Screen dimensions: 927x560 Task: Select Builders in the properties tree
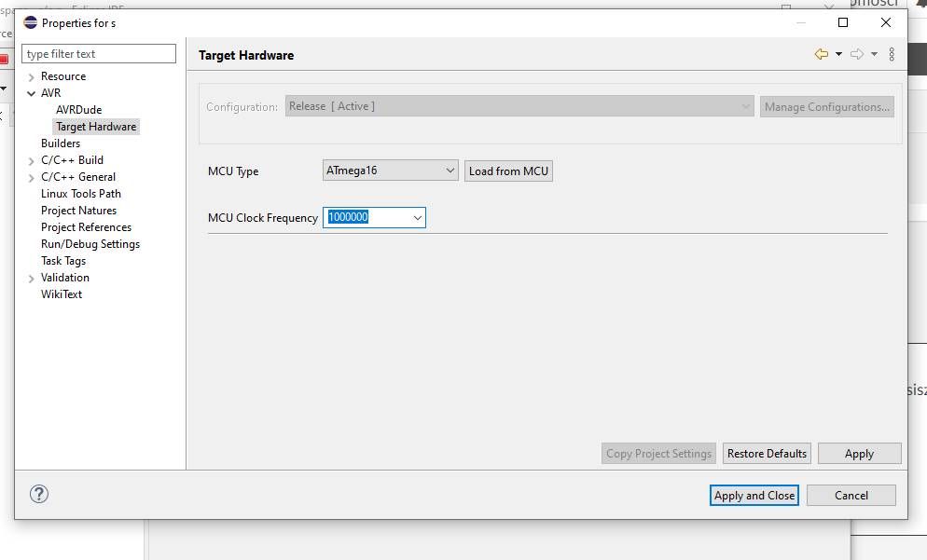click(61, 143)
